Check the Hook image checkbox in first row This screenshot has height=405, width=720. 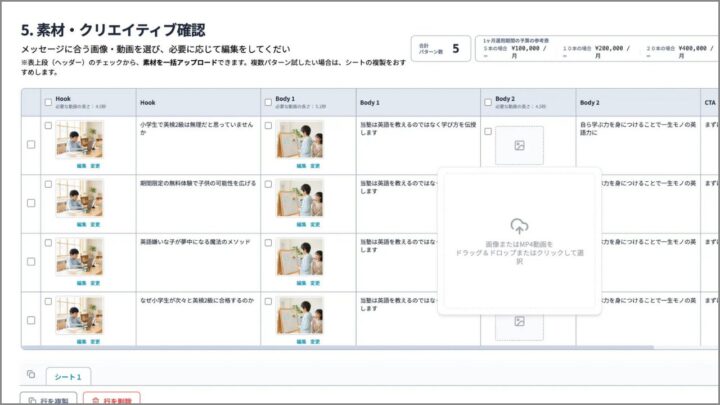click(x=48, y=125)
